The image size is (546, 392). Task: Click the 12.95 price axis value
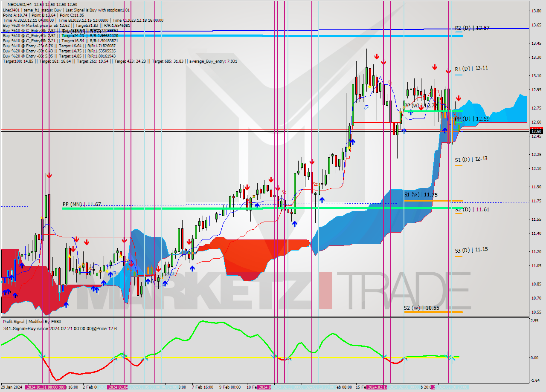(536, 90)
